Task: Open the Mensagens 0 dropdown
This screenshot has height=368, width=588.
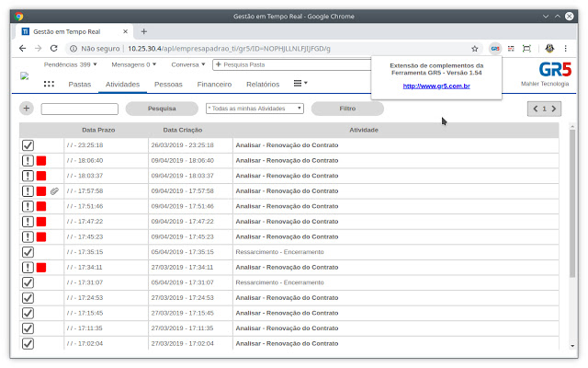Action: [134, 64]
